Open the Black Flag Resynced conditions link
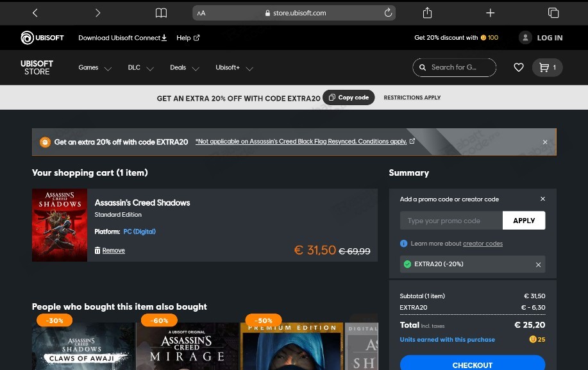The image size is (588, 370). 305,141
